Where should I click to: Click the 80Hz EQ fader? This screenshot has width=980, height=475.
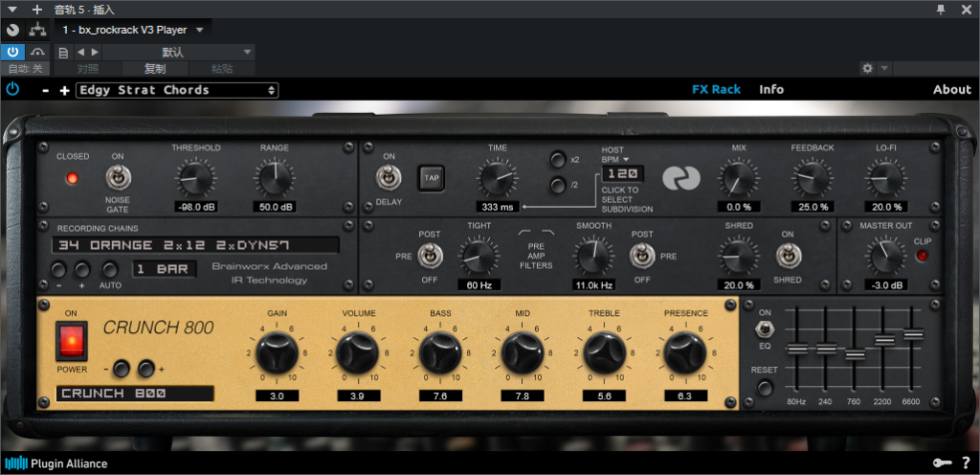[x=796, y=349]
